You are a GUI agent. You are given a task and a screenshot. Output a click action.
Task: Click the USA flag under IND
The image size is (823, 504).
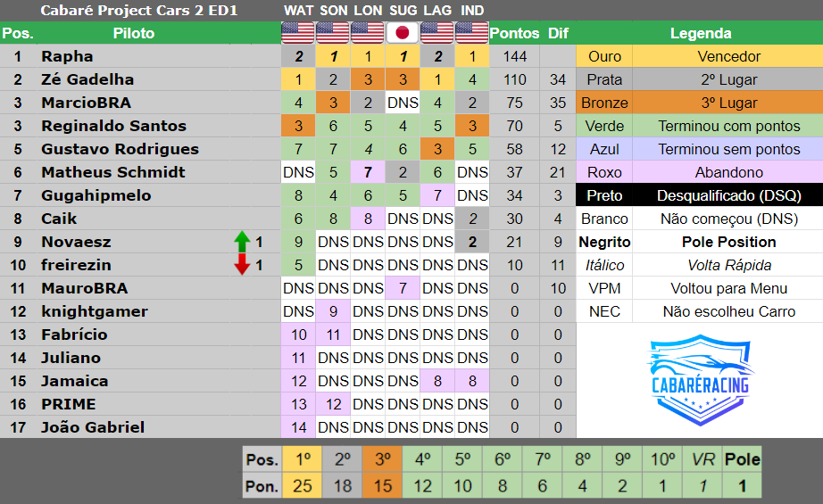pyautogui.click(x=472, y=33)
